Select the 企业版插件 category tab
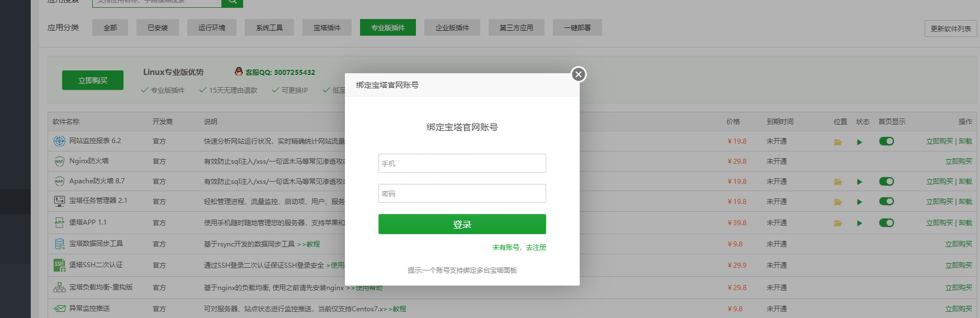 click(x=452, y=27)
